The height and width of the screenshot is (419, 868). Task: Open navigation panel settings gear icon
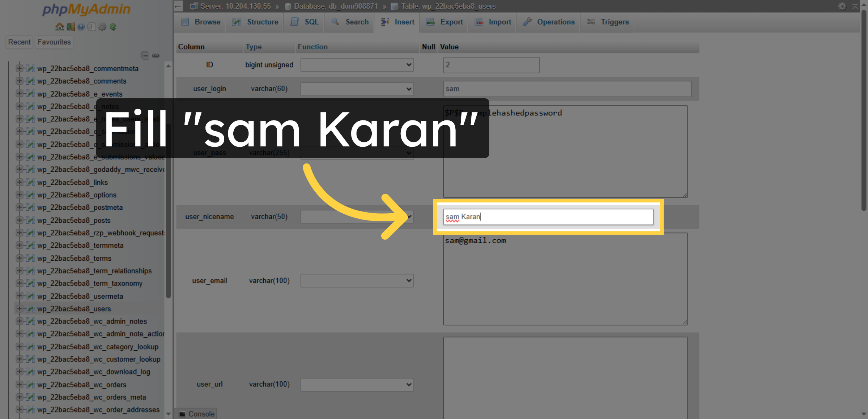(102, 27)
